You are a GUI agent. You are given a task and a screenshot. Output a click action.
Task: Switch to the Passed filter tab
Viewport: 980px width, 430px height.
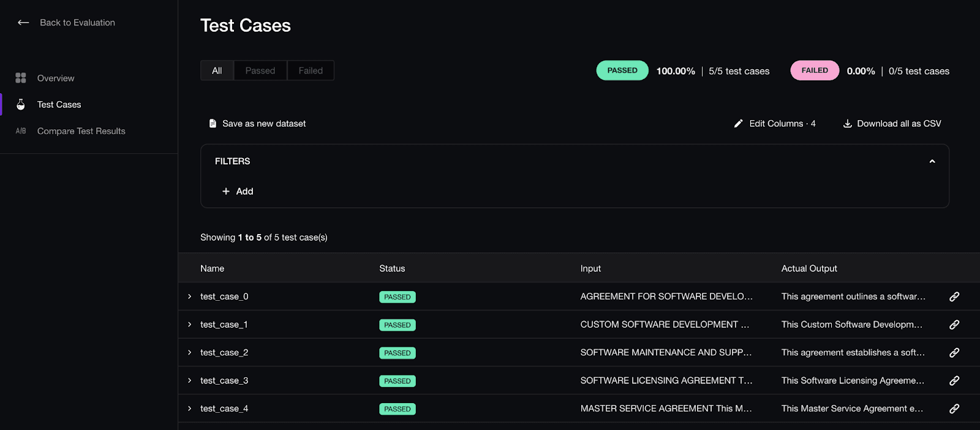click(x=260, y=70)
